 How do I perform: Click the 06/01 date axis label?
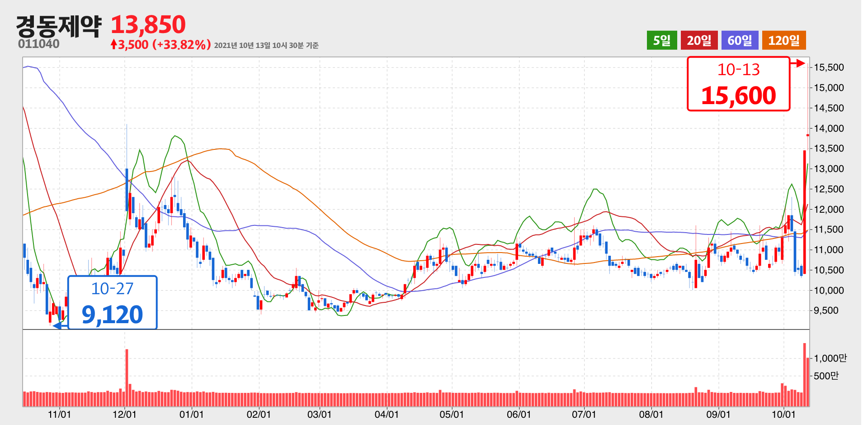point(519,415)
